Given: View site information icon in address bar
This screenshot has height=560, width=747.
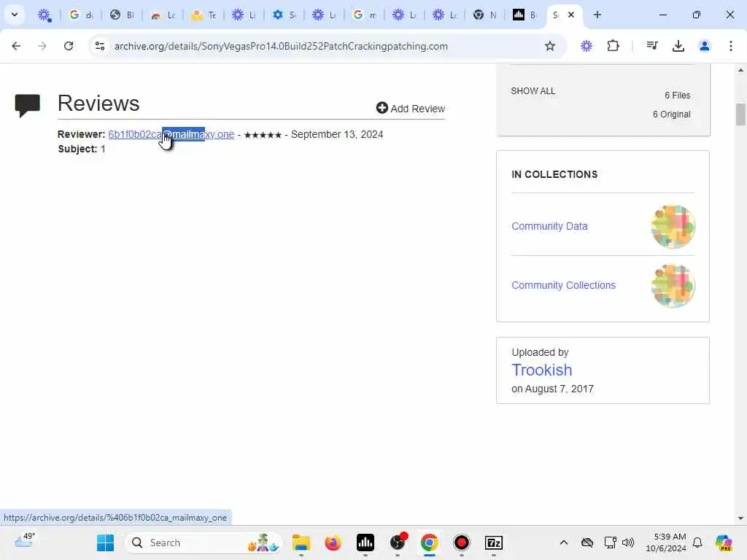Looking at the screenshot, I should pos(100,46).
